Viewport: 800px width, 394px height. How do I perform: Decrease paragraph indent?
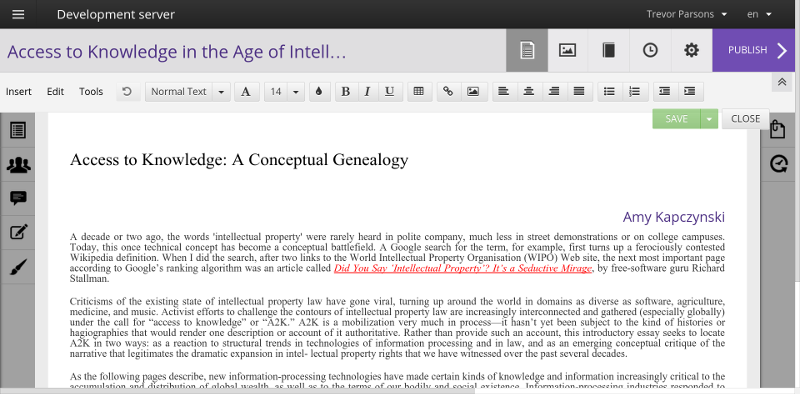coord(664,92)
